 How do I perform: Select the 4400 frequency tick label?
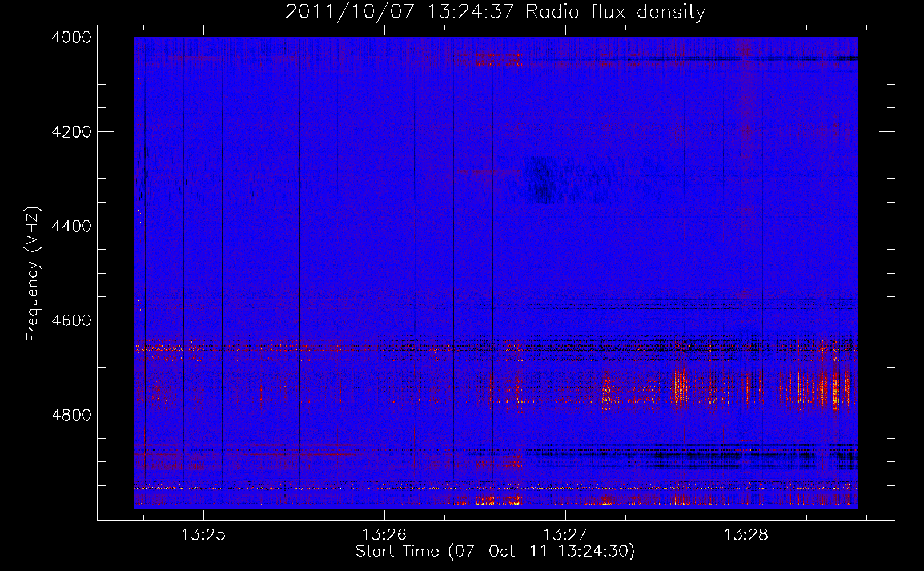coord(71,226)
